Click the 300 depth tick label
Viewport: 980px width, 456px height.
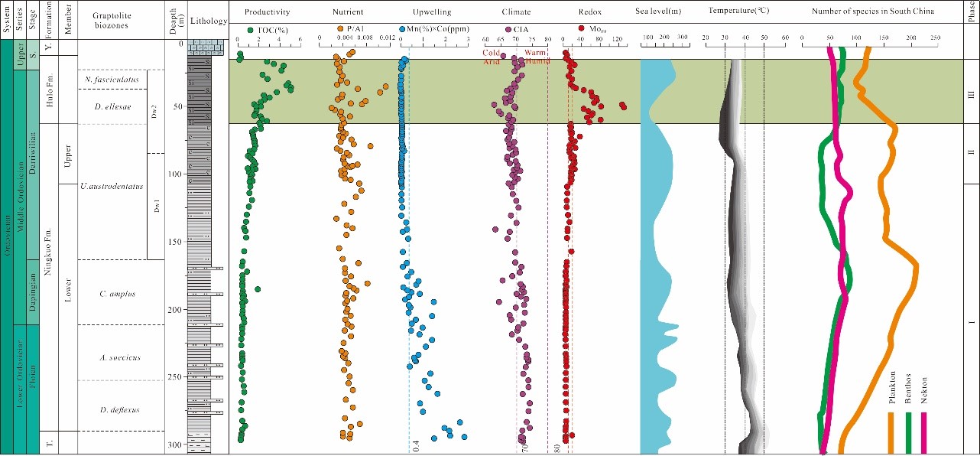[176, 445]
